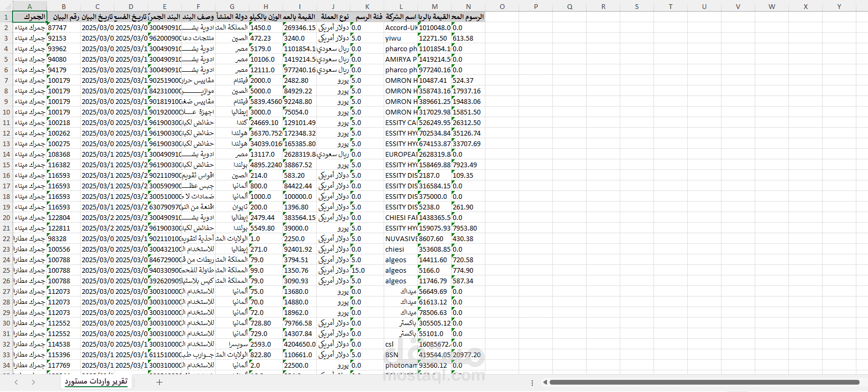
Task: Click the horizontal scrollbar thumb
Action: pyautogui.click(x=704, y=382)
